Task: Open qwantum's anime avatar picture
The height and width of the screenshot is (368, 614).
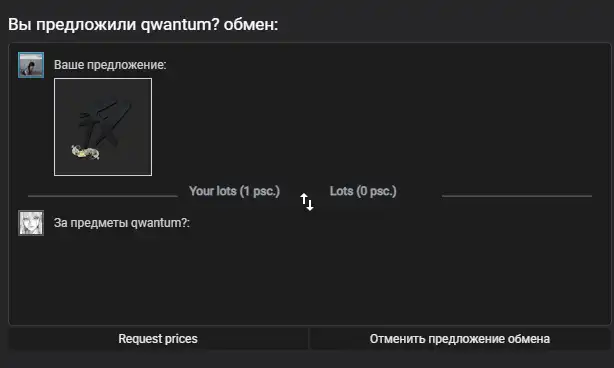Action: click(31, 223)
